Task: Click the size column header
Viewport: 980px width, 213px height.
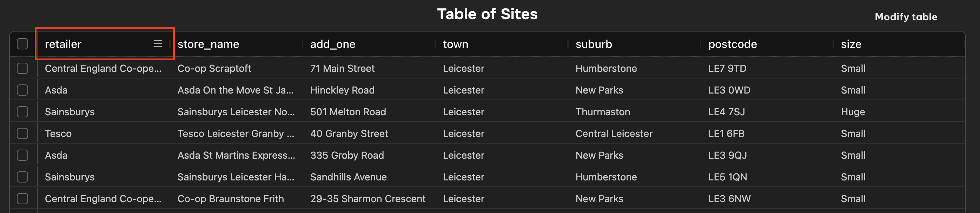Action: tap(851, 44)
